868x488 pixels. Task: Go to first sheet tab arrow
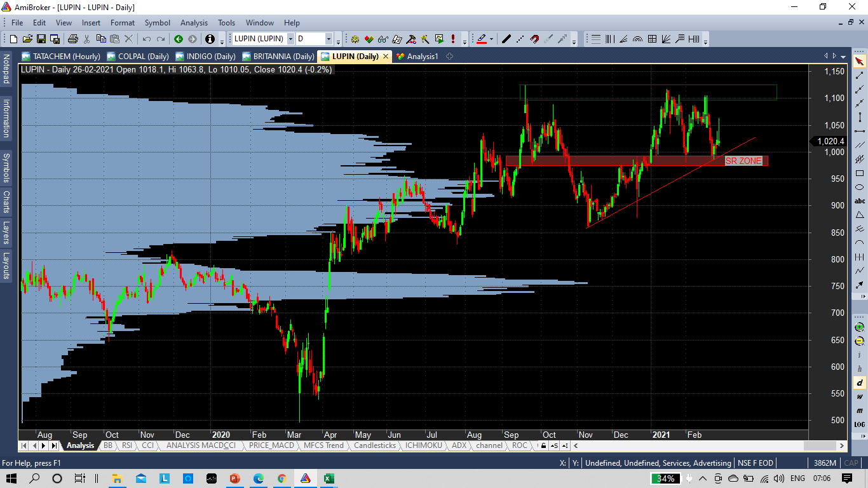(x=24, y=445)
